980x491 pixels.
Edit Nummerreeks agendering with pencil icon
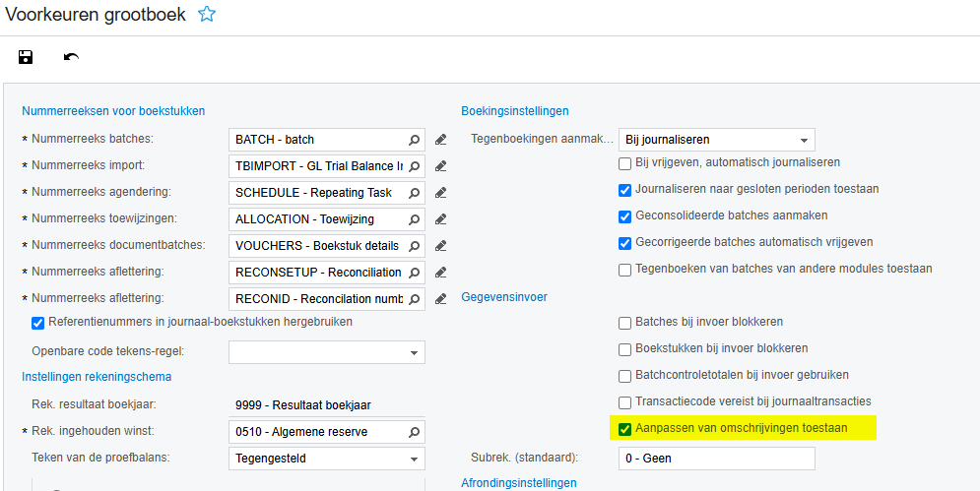[441, 193]
